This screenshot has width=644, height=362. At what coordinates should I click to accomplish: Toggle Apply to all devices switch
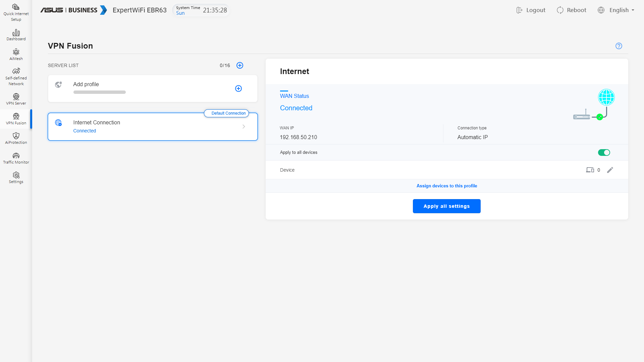click(x=604, y=153)
